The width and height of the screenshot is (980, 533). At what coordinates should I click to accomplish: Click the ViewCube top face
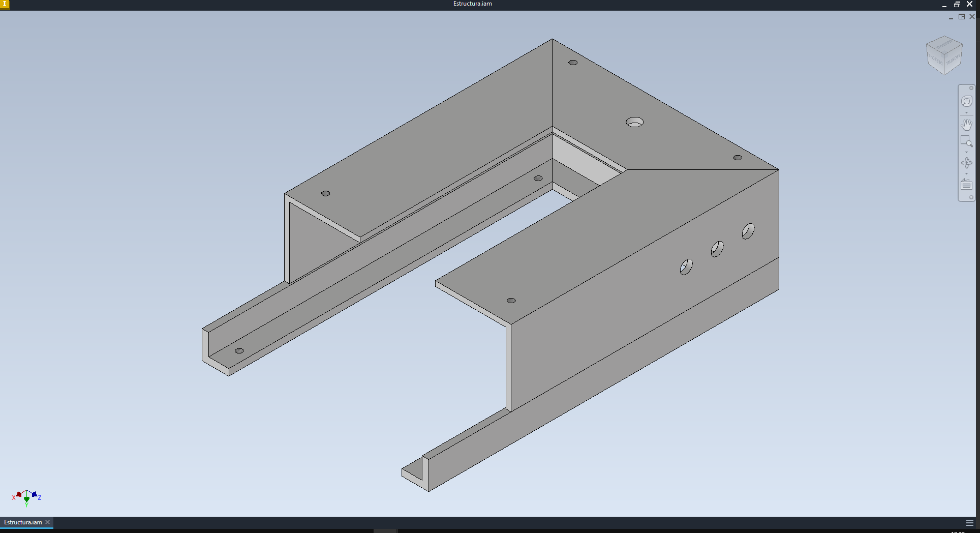(944, 45)
